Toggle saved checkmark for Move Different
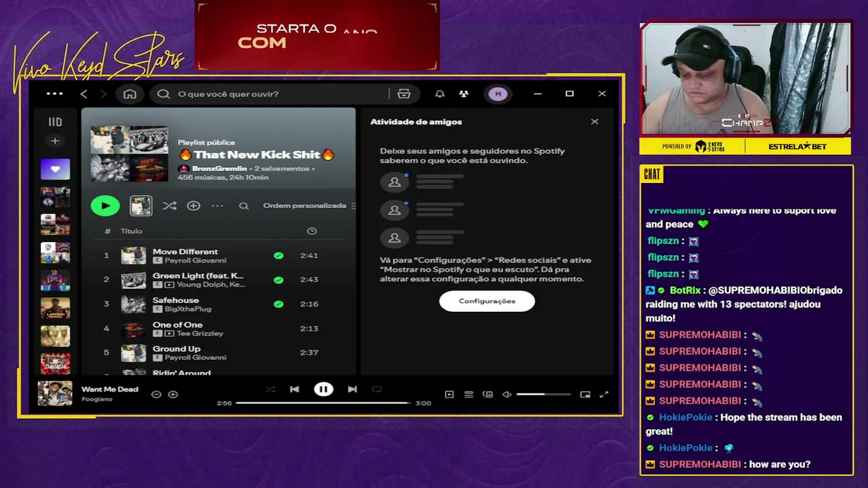This screenshot has height=488, width=868. coord(278,256)
